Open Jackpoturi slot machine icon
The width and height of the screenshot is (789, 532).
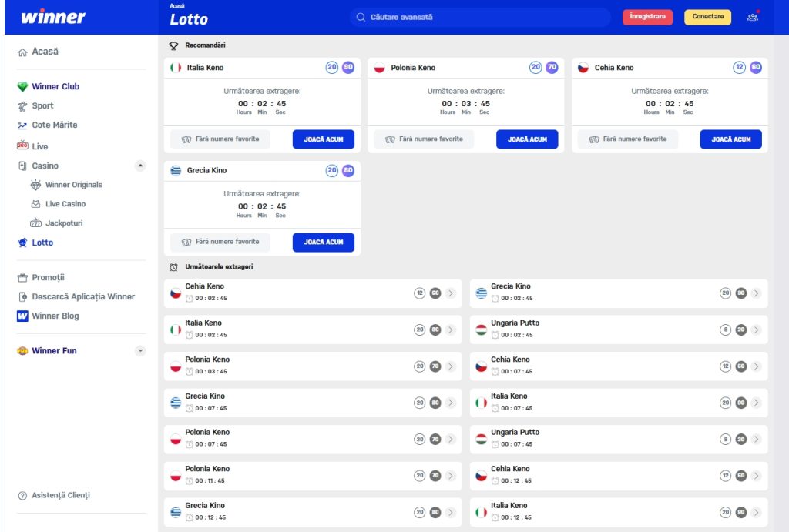click(35, 223)
